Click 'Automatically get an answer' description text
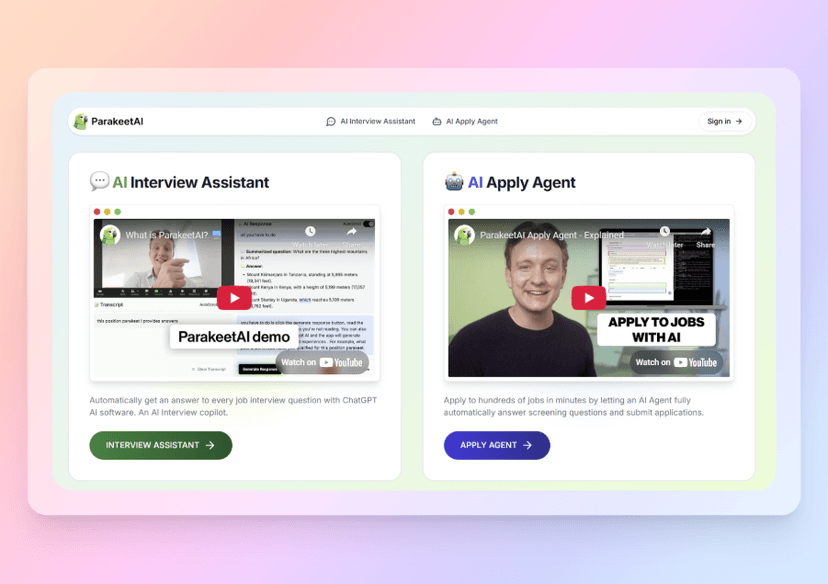 pyautogui.click(x=233, y=406)
